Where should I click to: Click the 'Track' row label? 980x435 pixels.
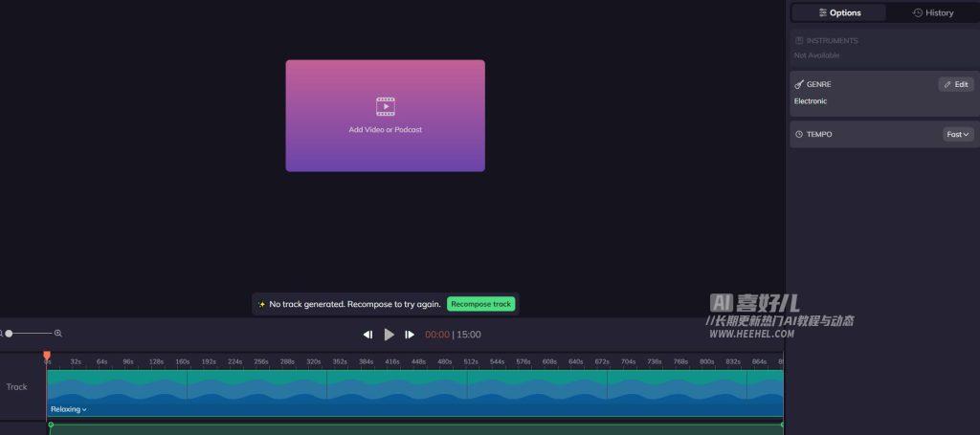coord(17,387)
